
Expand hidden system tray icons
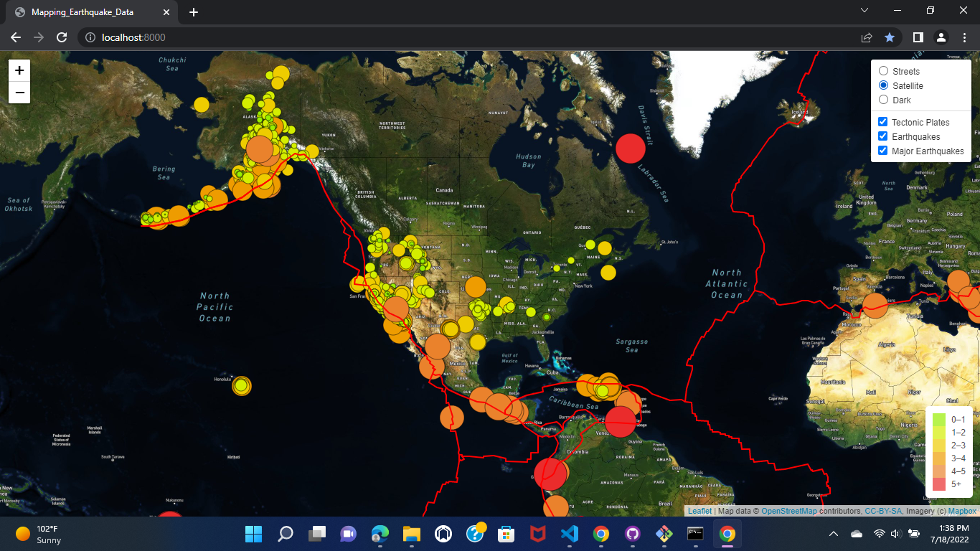click(833, 534)
